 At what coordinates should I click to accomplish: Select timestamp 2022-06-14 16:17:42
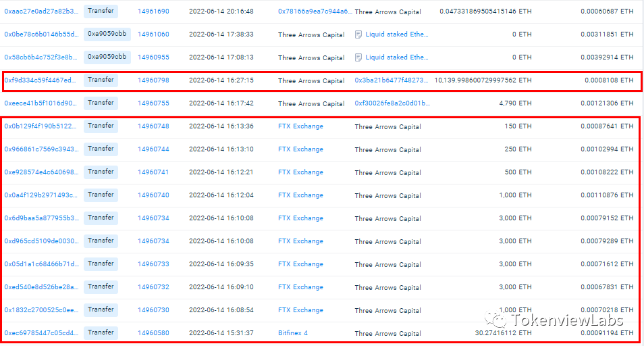click(x=221, y=103)
